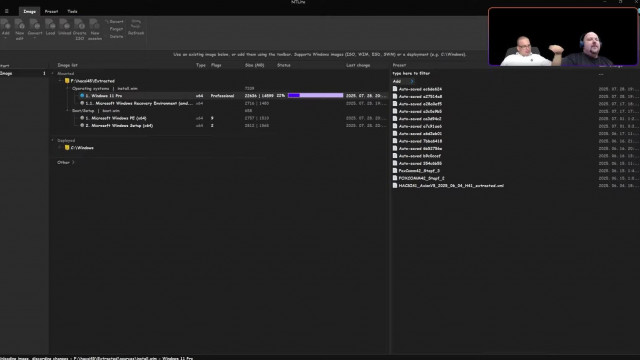Click the New session toolbar icon
This screenshot has width=640, height=360.
[x=95, y=24]
